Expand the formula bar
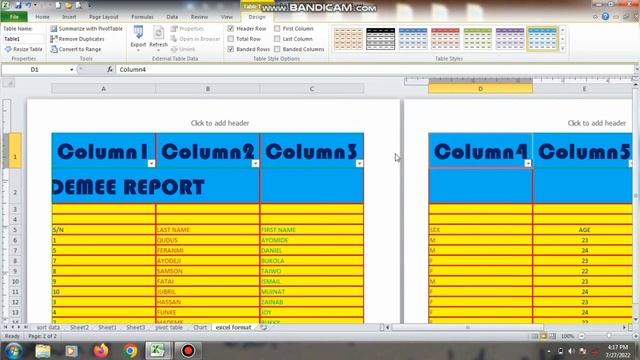640x360 pixels. [636, 69]
